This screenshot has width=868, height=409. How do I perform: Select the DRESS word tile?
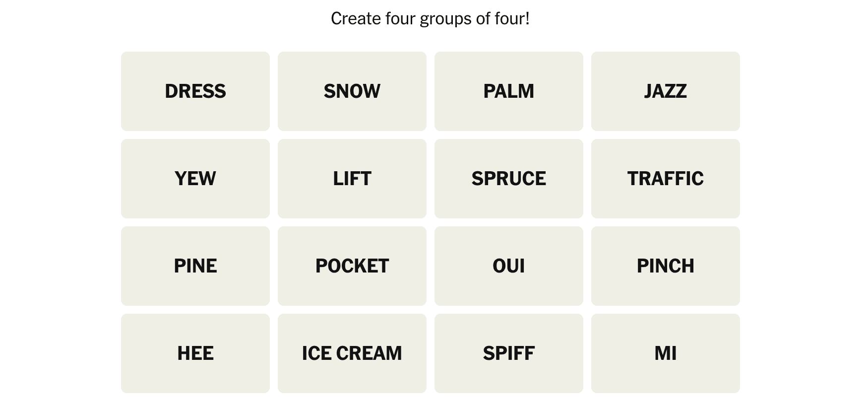(x=195, y=91)
